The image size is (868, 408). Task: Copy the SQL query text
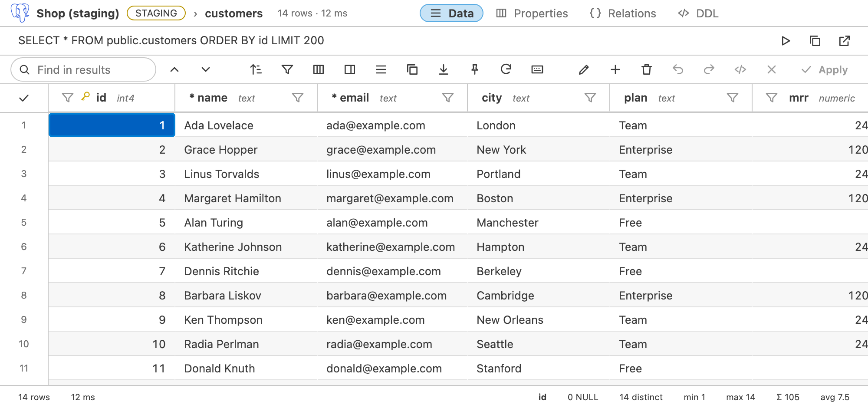pos(815,41)
